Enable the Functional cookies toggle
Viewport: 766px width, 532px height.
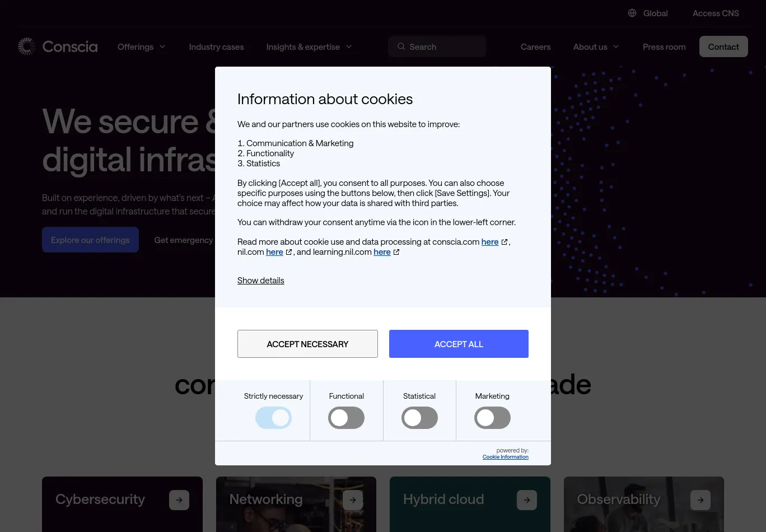tap(346, 418)
